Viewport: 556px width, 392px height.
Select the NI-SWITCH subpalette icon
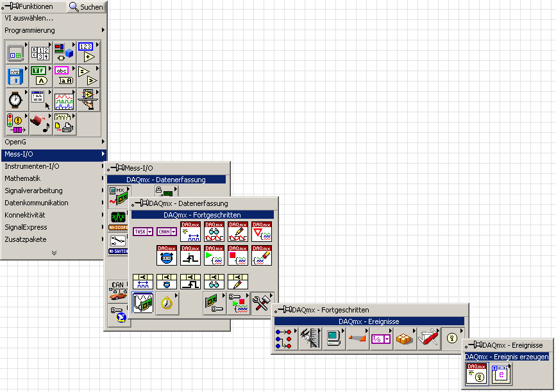point(118,244)
